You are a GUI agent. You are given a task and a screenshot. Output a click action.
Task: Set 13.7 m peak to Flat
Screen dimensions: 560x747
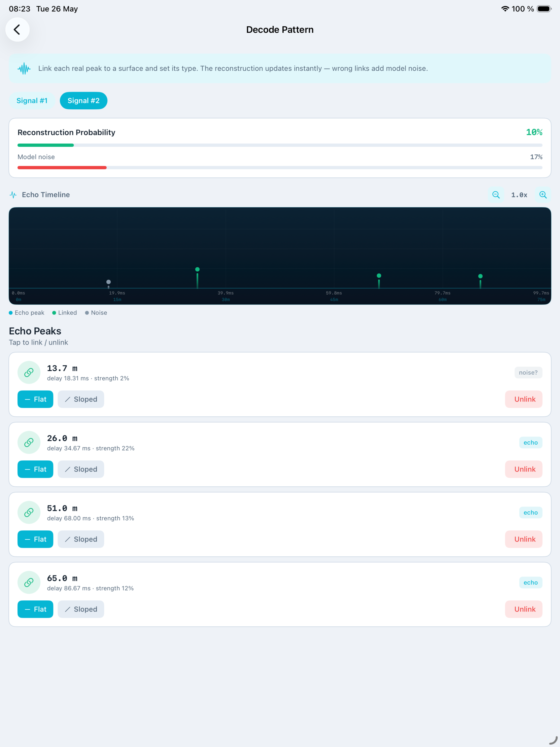36,399
